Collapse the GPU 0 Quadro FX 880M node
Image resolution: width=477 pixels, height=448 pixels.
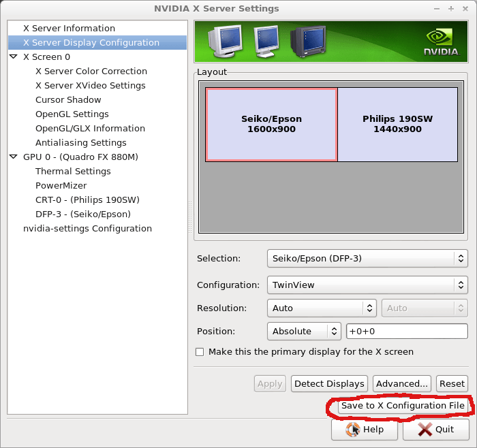point(14,157)
